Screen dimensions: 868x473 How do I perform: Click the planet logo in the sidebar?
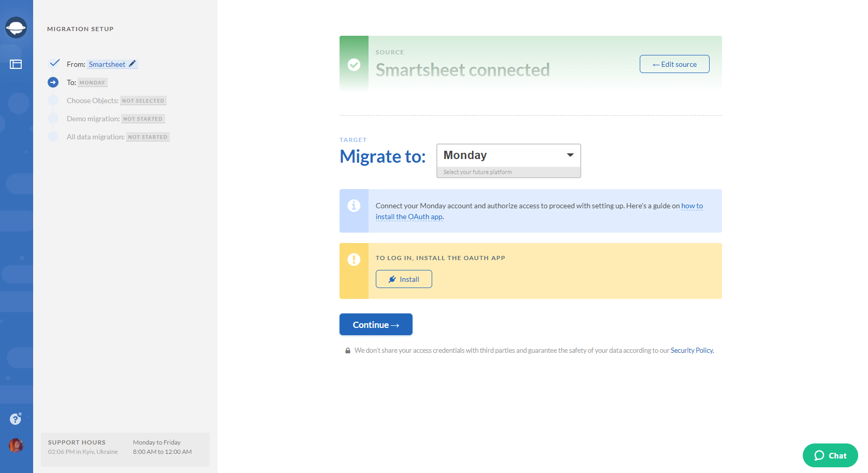click(16, 27)
